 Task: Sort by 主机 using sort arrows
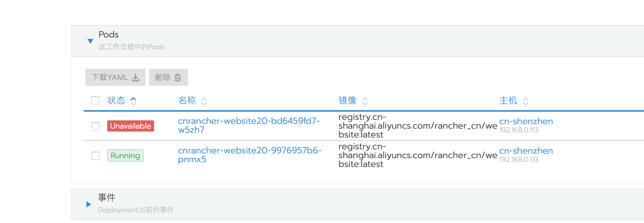tap(526, 101)
